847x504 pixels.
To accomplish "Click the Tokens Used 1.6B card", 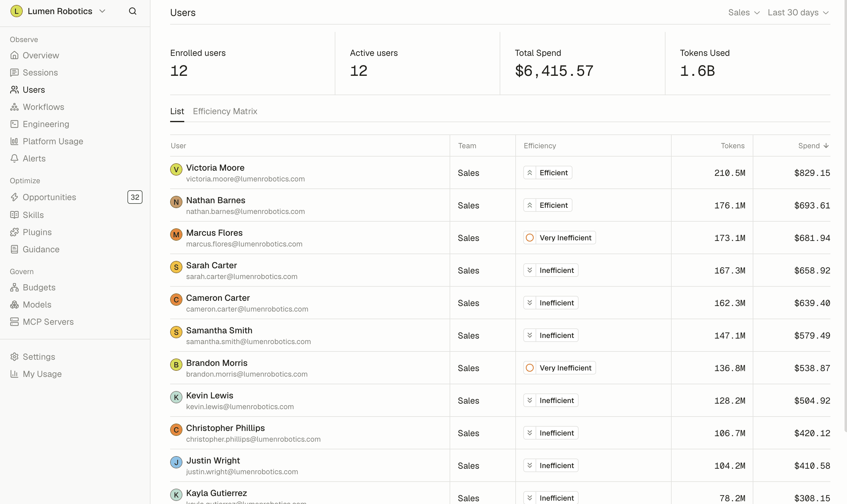I will 747,63.
